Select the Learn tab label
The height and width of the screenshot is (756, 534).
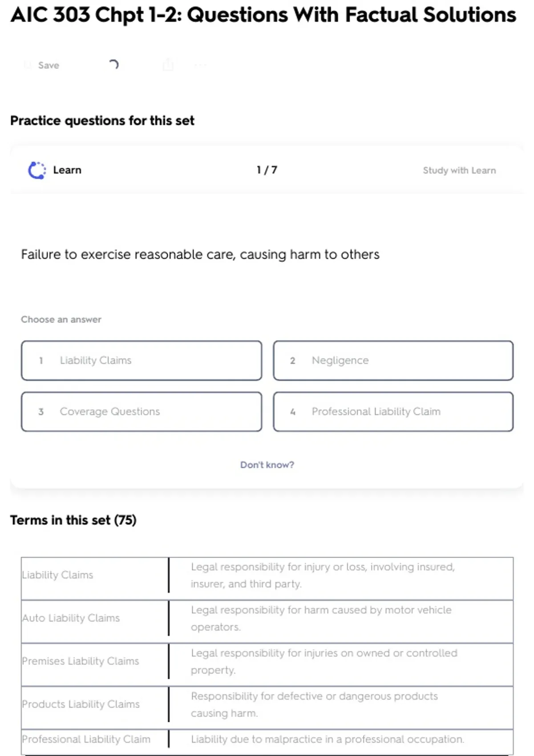coord(67,170)
